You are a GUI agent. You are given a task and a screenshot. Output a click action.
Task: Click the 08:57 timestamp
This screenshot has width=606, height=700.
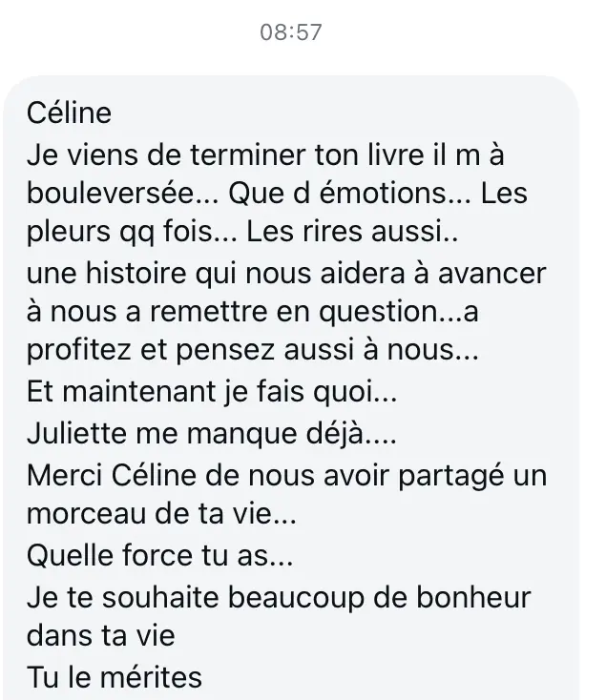291,31
